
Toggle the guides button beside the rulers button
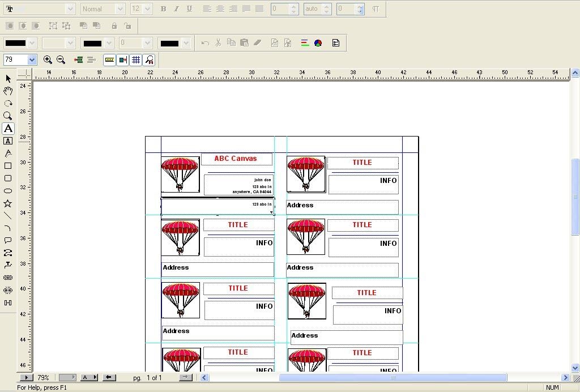click(123, 59)
